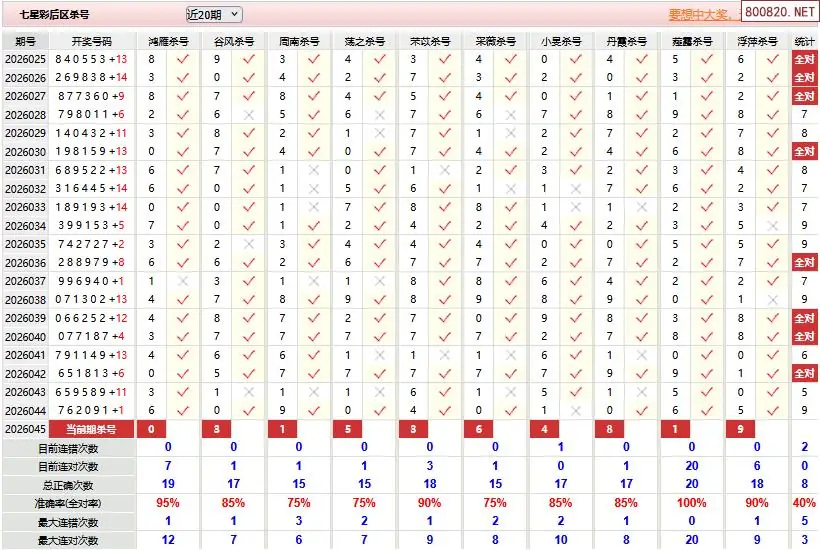Click the red checkmark in 鸿雁杀号 row 2026025
This screenshot has width=820, height=550.
tap(182, 59)
